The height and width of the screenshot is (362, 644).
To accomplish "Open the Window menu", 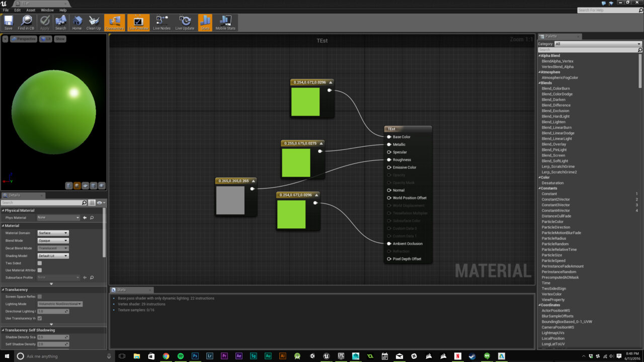I will pyautogui.click(x=47, y=10).
